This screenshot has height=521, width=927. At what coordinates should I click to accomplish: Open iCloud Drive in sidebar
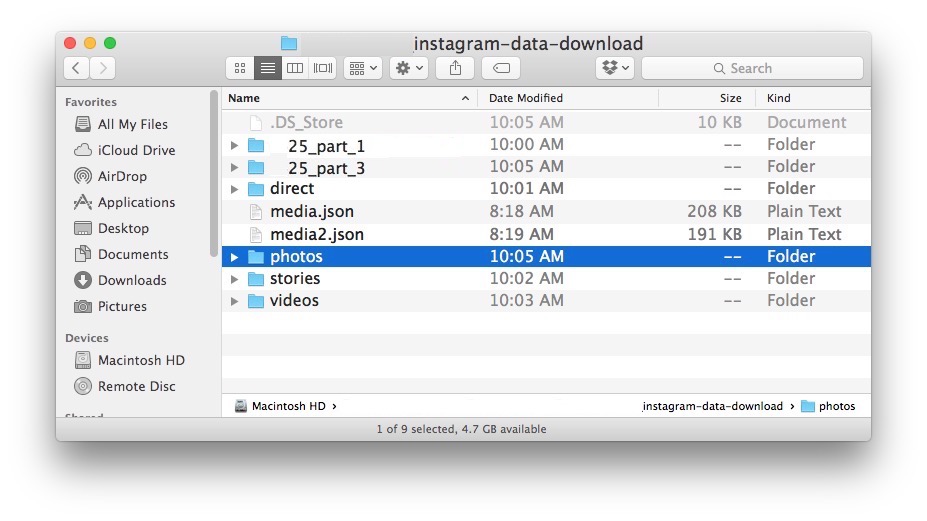point(125,150)
